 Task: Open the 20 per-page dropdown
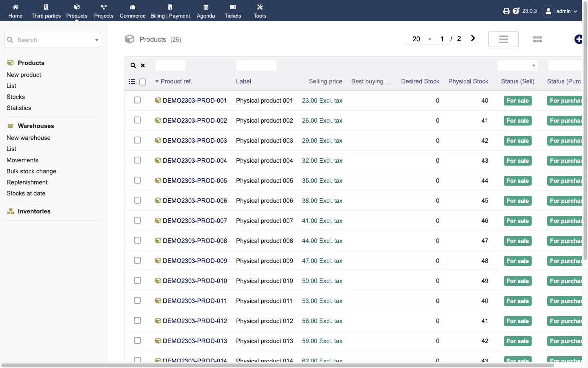419,39
